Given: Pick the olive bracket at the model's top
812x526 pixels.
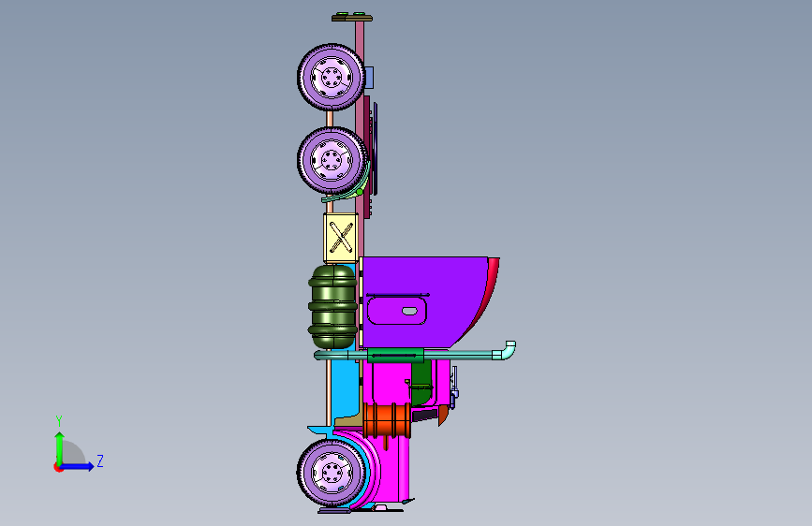Looking at the screenshot, I should (x=352, y=18).
